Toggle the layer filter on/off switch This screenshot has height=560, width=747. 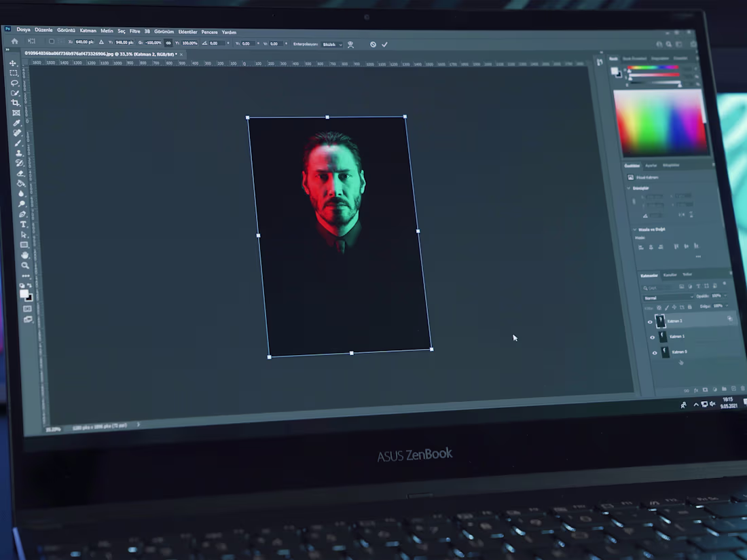[725, 284]
